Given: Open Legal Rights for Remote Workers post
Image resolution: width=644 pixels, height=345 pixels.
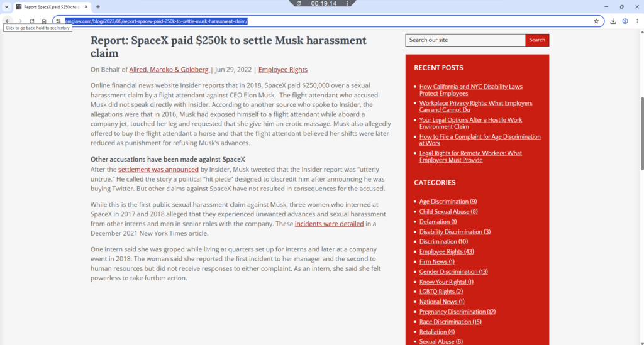Looking at the screenshot, I should [470, 156].
